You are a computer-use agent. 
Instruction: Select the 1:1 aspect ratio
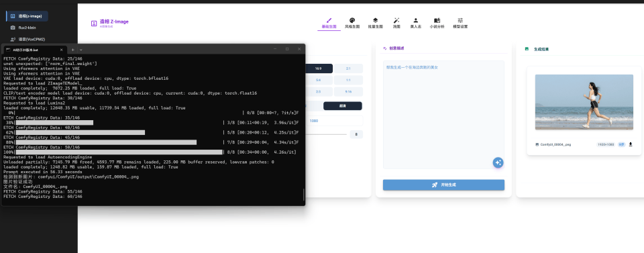coord(348,80)
